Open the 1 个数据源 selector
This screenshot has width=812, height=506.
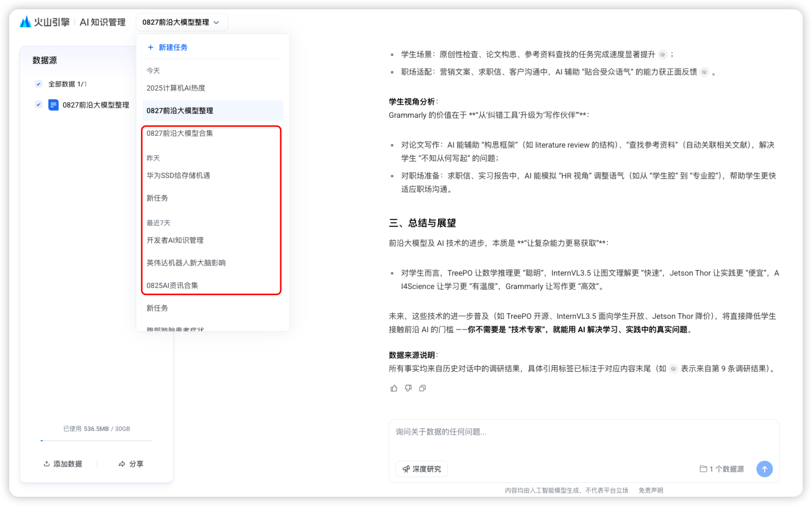pyautogui.click(x=722, y=469)
